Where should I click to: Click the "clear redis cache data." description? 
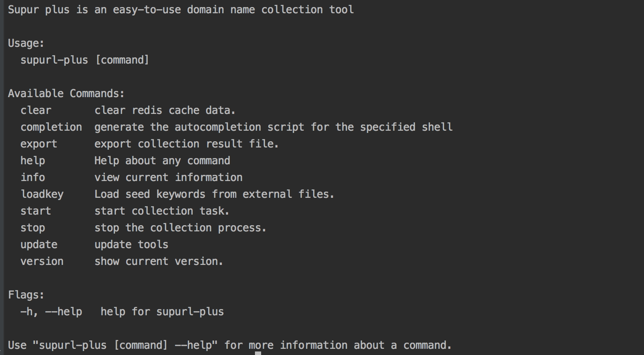point(165,110)
